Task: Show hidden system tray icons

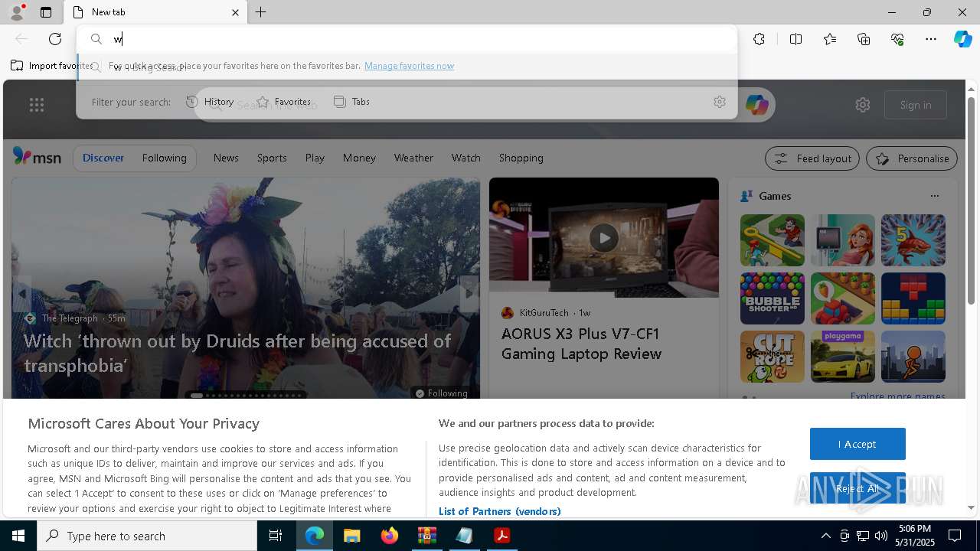Action: (x=825, y=536)
